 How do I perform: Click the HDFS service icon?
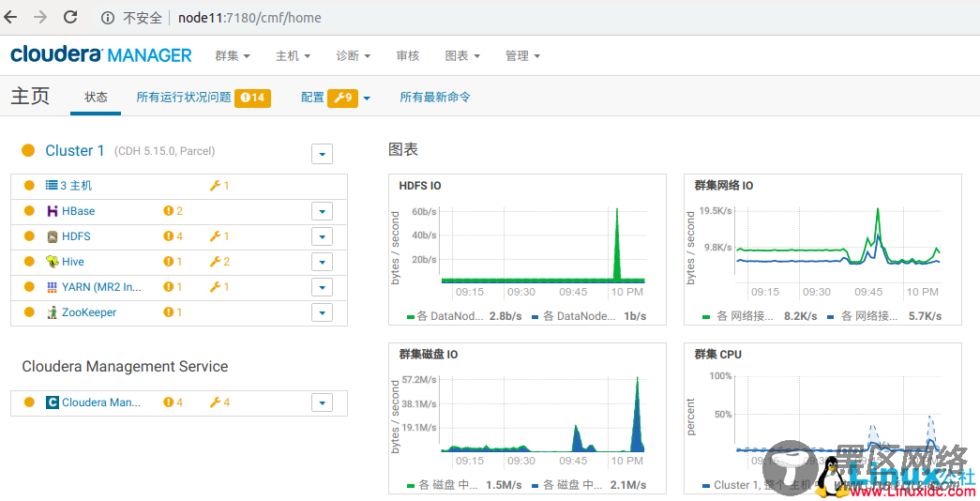click(x=53, y=236)
